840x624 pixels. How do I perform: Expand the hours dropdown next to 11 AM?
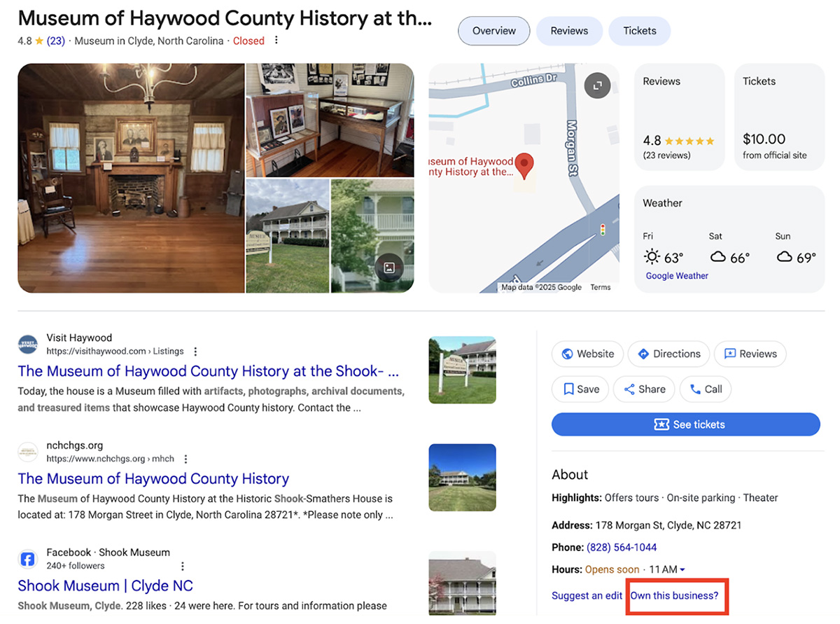[682, 570]
